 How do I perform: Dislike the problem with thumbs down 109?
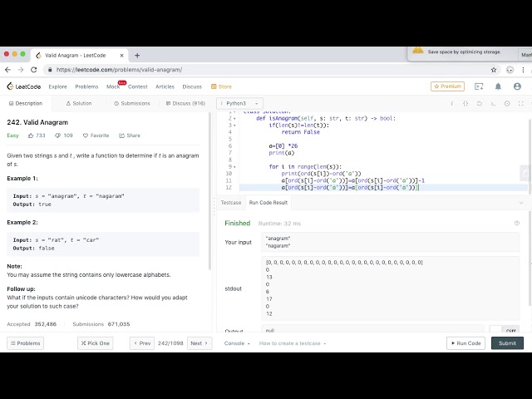click(64, 135)
